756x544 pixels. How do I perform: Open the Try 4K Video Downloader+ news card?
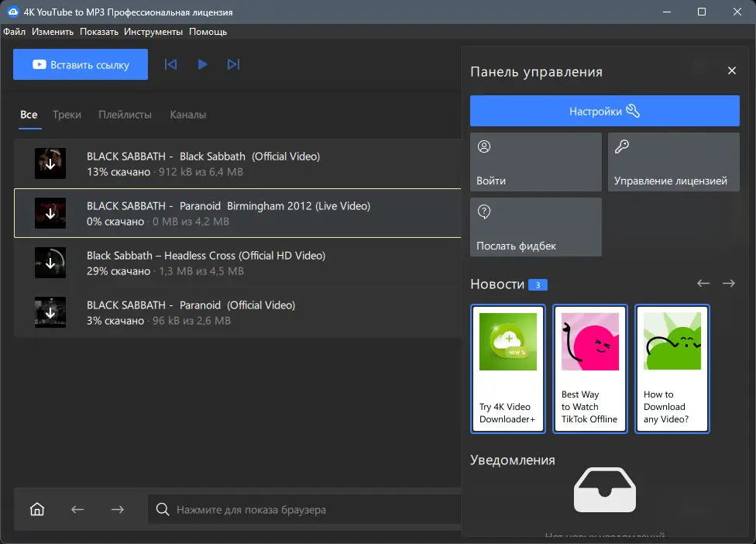pyautogui.click(x=508, y=369)
